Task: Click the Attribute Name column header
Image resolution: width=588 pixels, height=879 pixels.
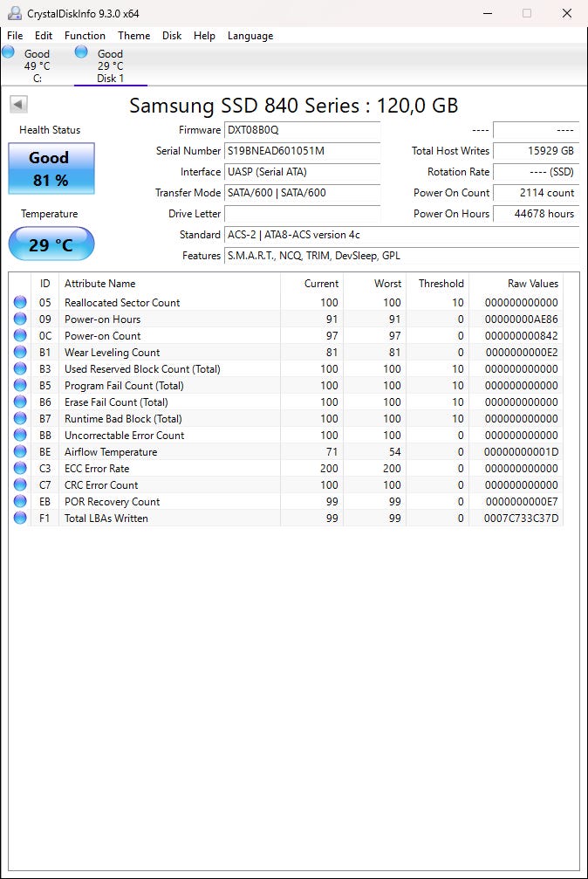Action: pyautogui.click(x=169, y=284)
